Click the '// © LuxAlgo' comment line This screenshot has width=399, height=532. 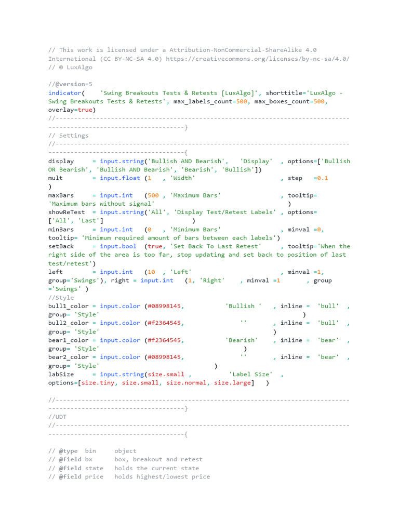[70, 67]
